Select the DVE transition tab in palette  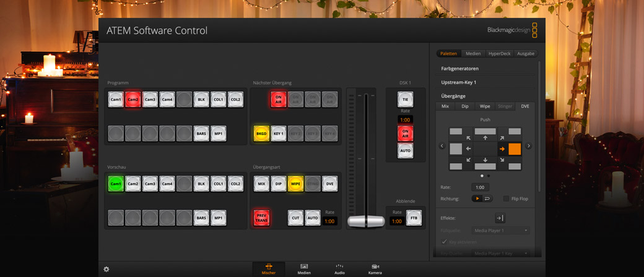click(525, 106)
